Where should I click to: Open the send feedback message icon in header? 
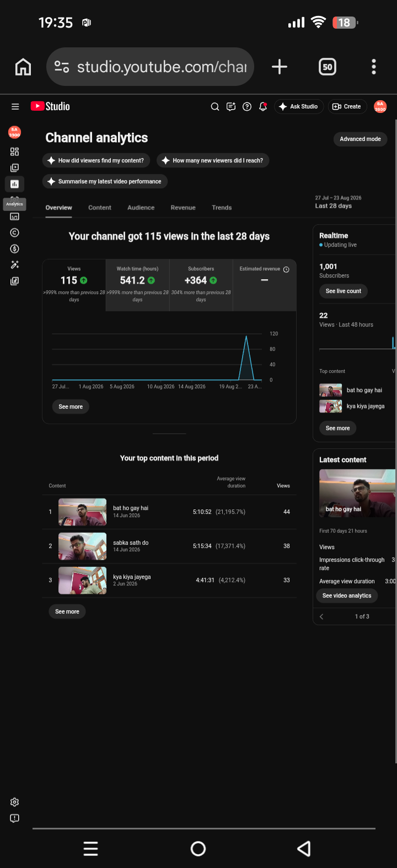[x=231, y=107]
